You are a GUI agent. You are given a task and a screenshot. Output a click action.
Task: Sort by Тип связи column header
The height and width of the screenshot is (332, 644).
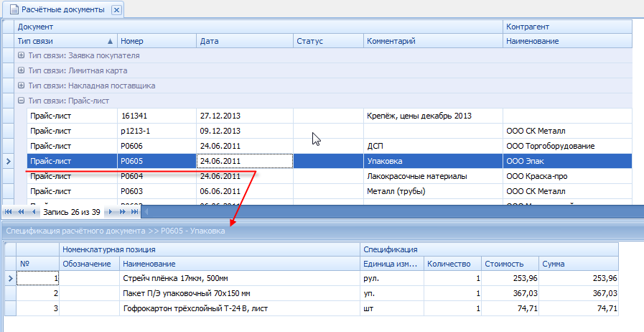coord(66,41)
